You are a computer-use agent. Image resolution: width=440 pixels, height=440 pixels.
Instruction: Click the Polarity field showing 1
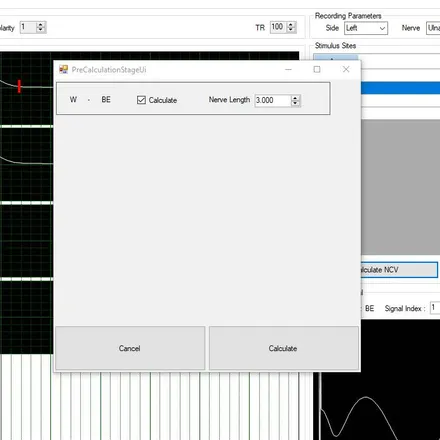(28, 27)
